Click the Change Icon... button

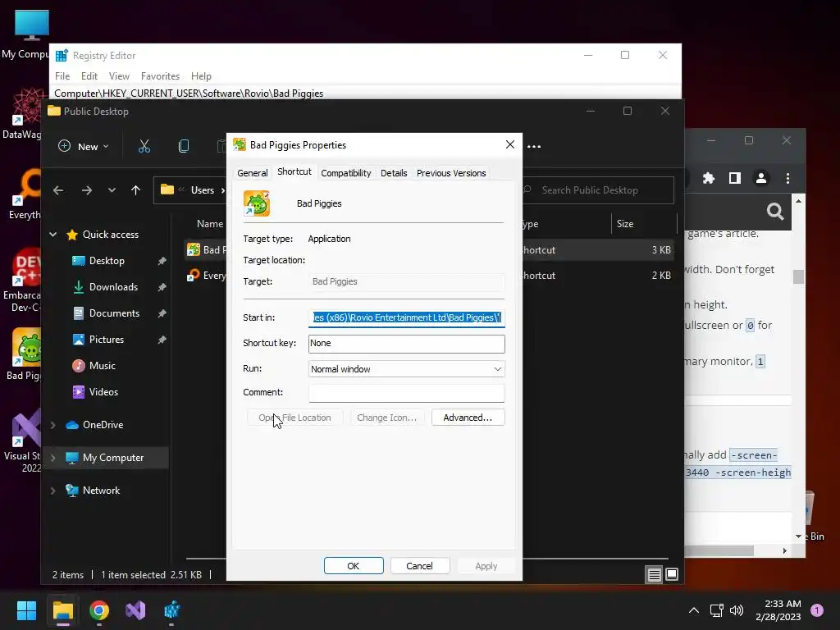(386, 418)
